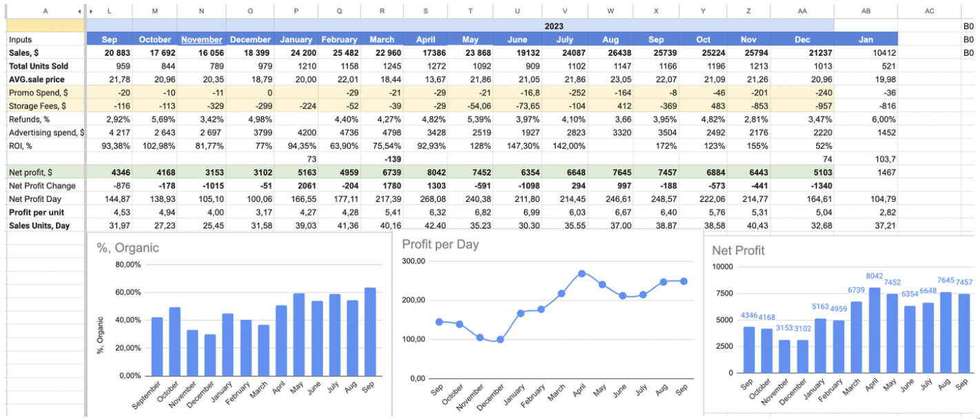The image size is (980, 419).
Task: Click the April peak point on line chart
Action: (x=582, y=274)
